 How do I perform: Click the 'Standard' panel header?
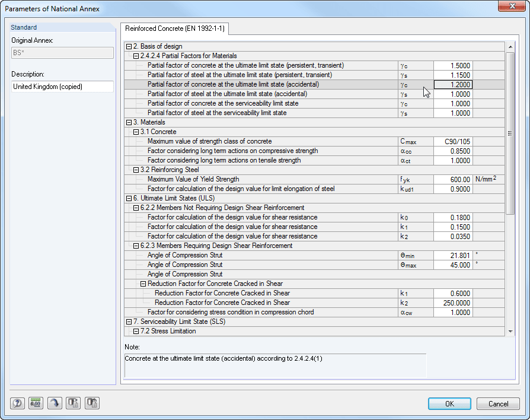[62, 27]
